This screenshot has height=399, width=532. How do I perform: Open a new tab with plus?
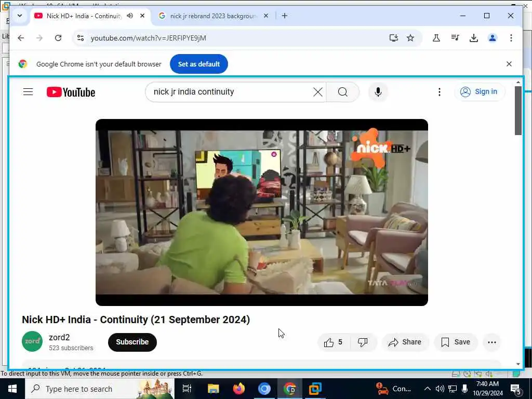284,16
